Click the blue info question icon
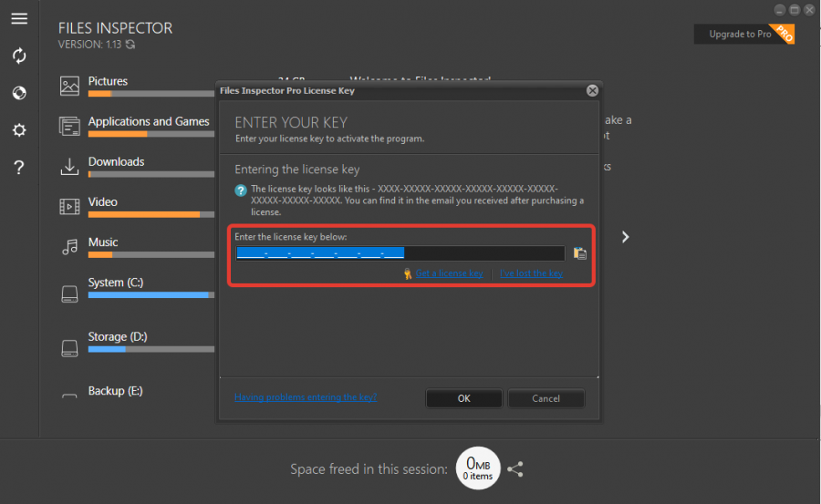The width and height of the screenshot is (821, 504). (x=241, y=190)
